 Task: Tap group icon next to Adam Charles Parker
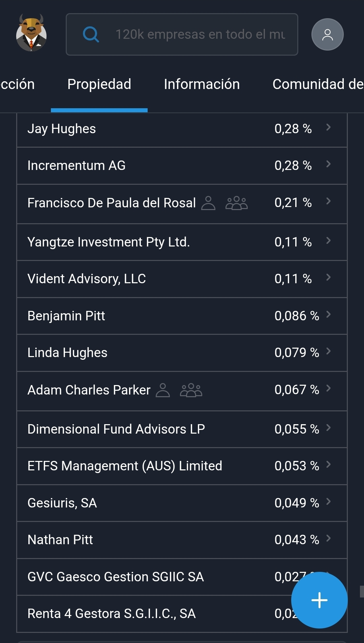[x=191, y=390]
